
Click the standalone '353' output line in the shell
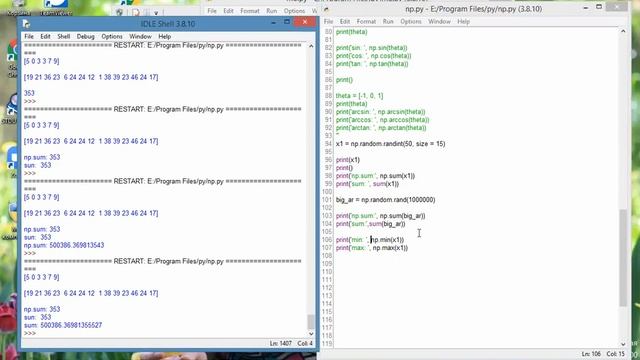click(29, 93)
